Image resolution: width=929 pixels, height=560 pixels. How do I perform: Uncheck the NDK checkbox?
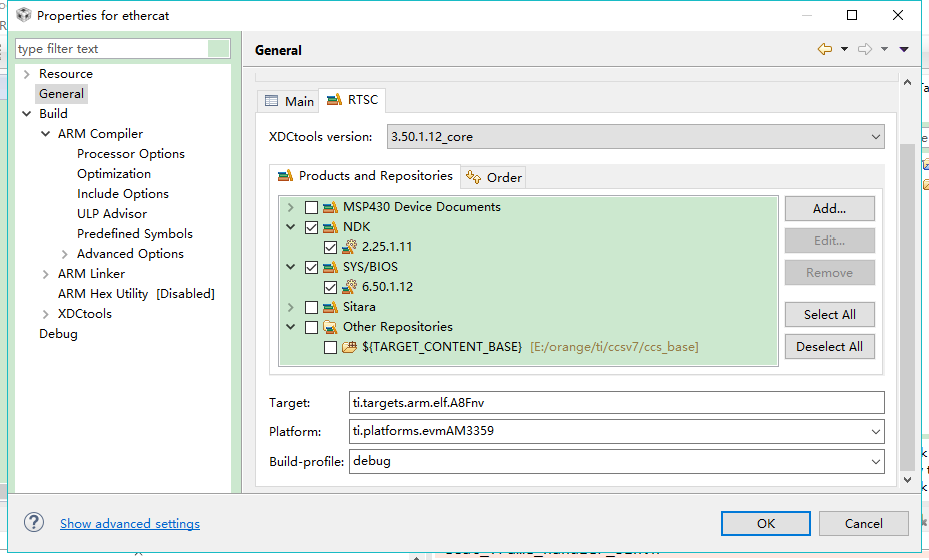(311, 227)
